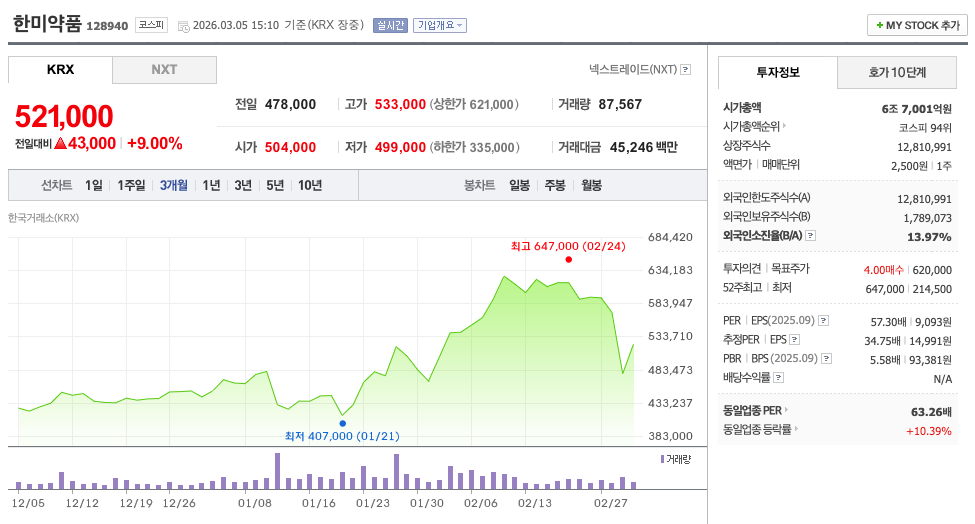Click the 시가 value 504,000
Viewport: 975px width, 524px height.
tap(290, 147)
